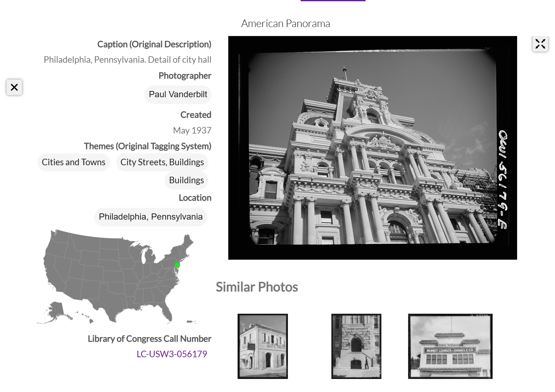The image size is (555, 392).
Task: Go to the American Panorama link
Action: tap(285, 24)
